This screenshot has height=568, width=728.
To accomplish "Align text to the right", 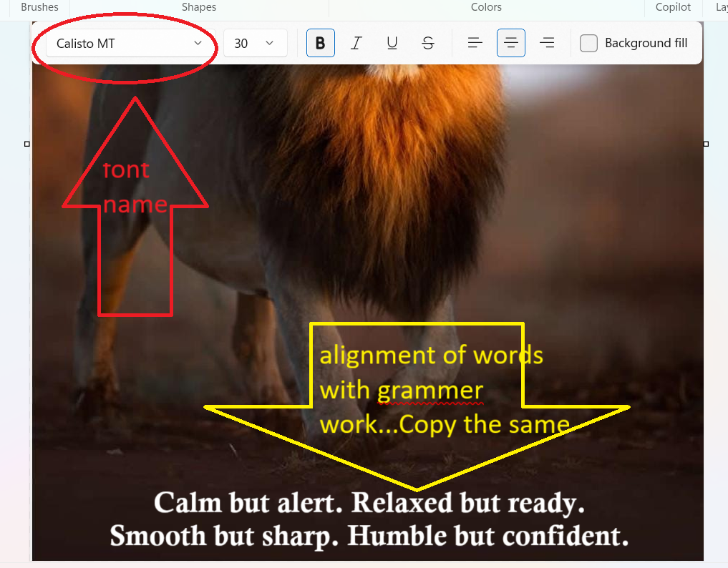I will click(x=547, y=43).
